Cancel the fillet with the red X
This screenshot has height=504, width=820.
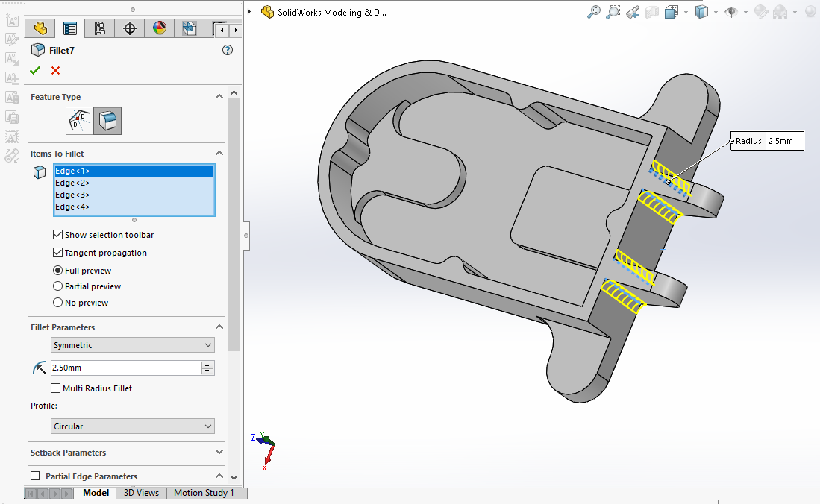click(55, 70)
